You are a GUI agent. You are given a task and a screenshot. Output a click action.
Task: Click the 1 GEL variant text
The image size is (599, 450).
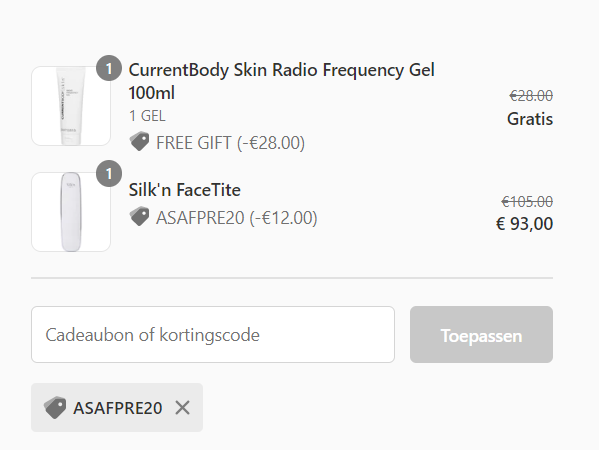[x=147, y=116]
